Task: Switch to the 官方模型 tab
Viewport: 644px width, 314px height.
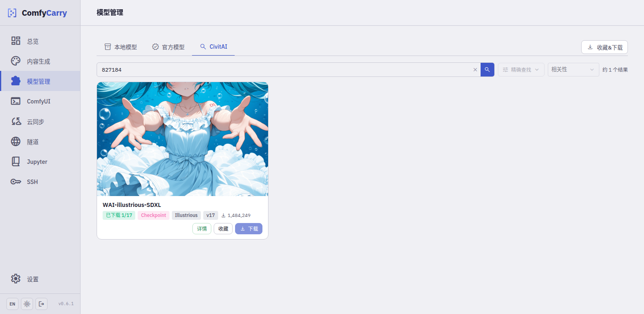Action: point(168,47)
